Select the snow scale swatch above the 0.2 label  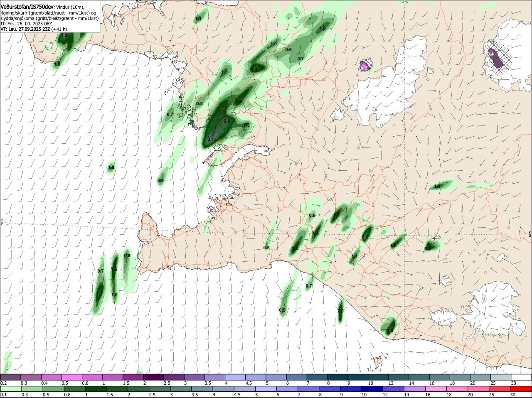[10, 377]
